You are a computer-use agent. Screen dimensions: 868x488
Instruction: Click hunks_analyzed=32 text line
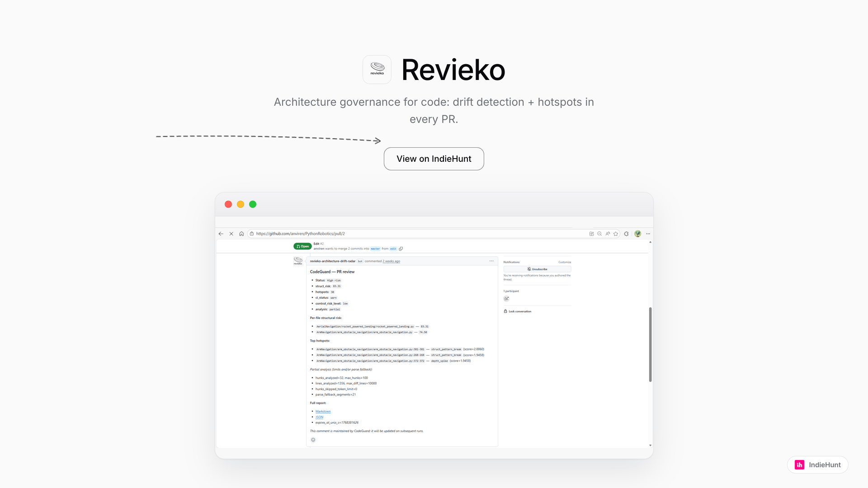click(x=342, y=378)
